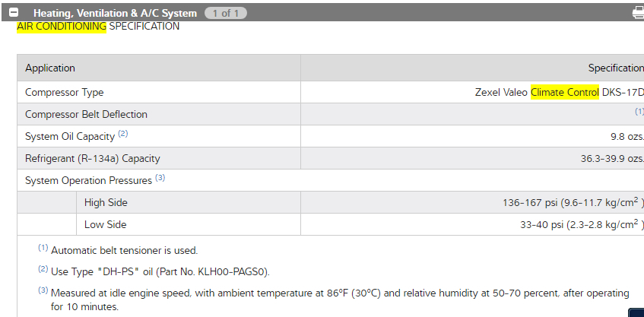The height and width of the screenshot is (317, 644).
Task: Click the "Automatic belt tensioner is used" footnote text
Action: coord(124,250)
